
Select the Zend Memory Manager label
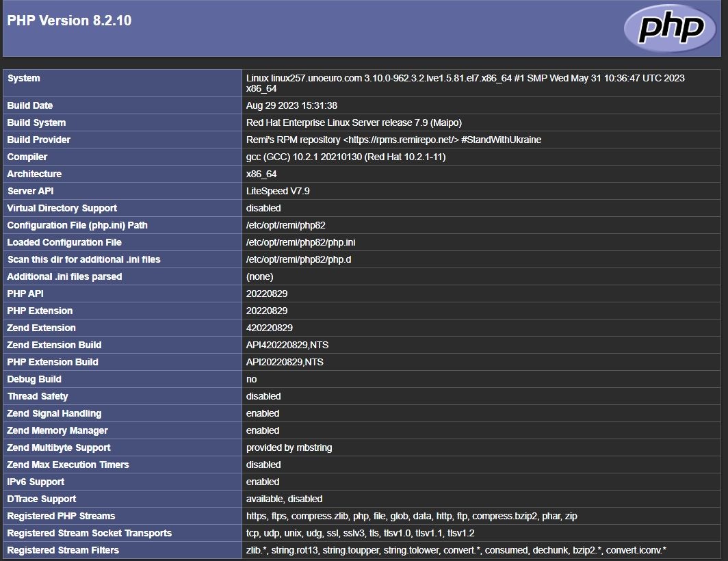click(x=57, y=430)
